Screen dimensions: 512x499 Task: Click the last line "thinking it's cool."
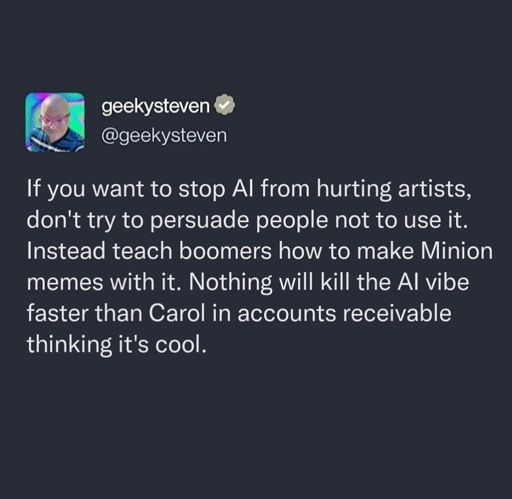[117, 345]
